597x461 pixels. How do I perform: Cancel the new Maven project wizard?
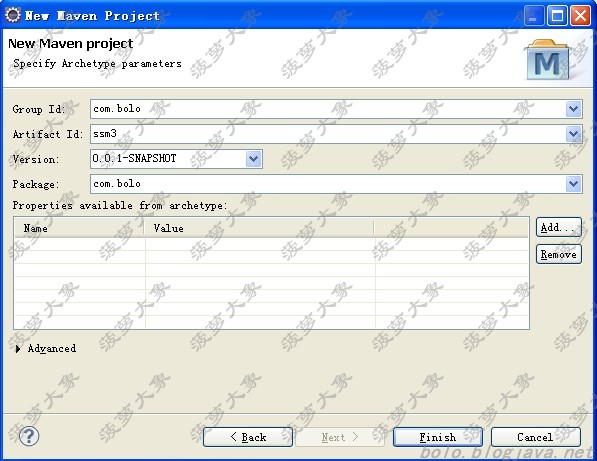[536, 437]
